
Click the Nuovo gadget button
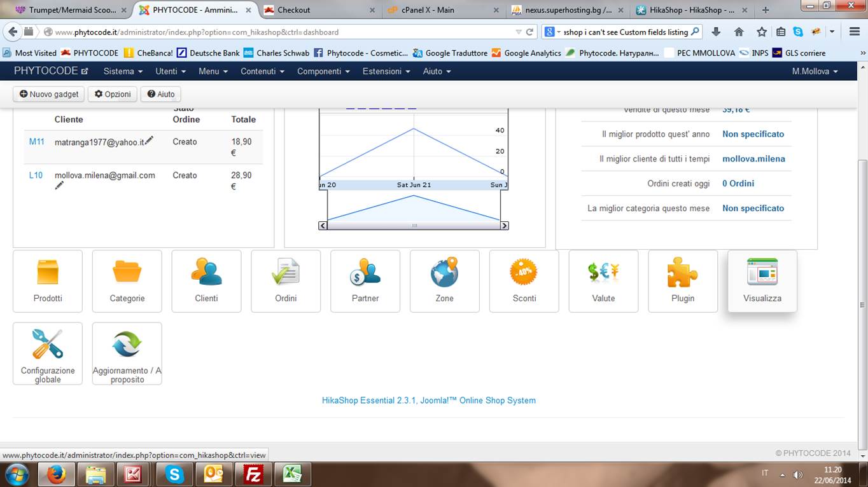[49, 94]
